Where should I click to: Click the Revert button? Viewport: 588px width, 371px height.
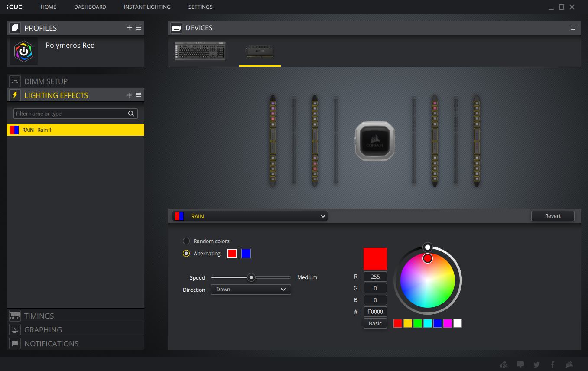(x=552, y=216)
